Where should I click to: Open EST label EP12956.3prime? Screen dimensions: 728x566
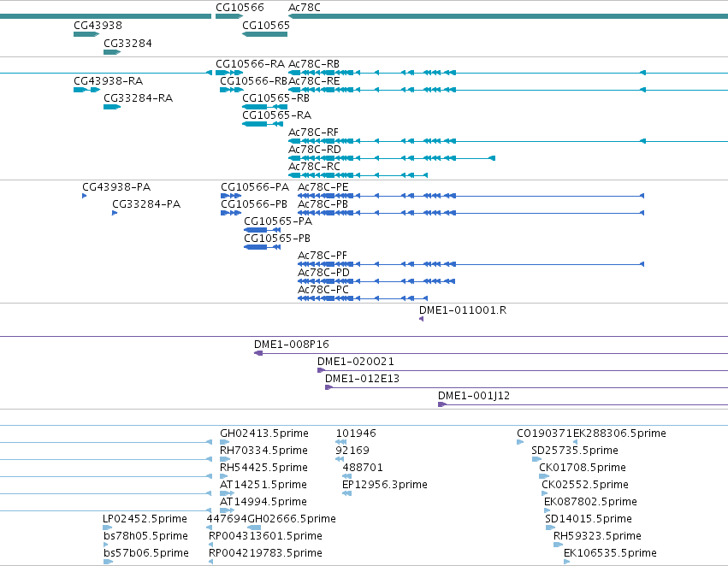pos(384,485)
